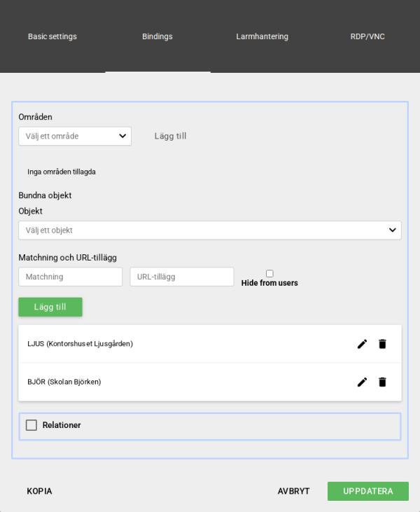Viewport: 420px width, 512px height.
Task: Save with the UPPDATERA button
Action: 368,491
